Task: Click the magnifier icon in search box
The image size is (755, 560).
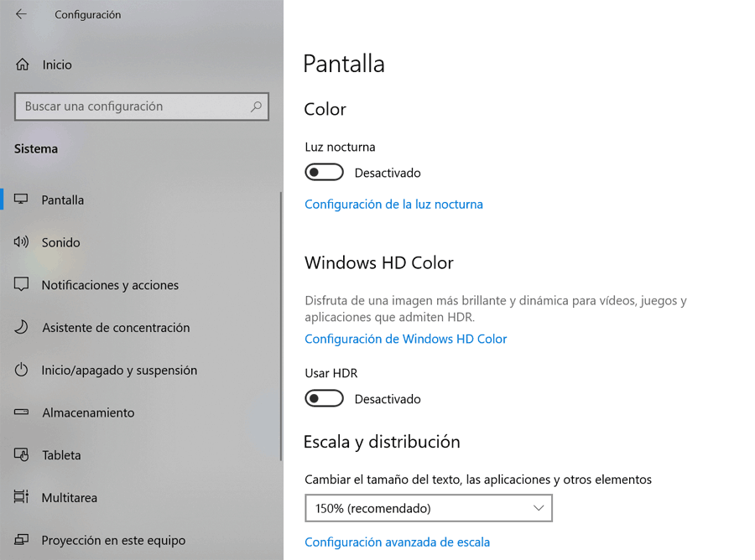Action: coord(256,106)
